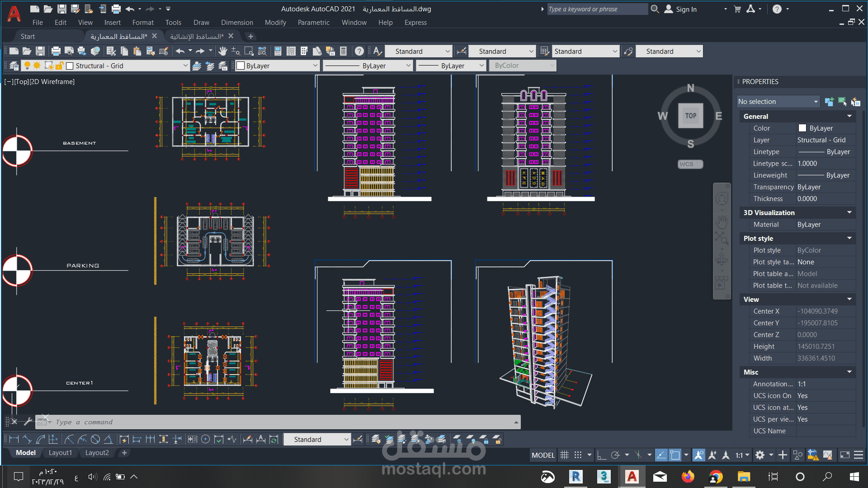The width and height of the screenshot is (868, 488).
Task: Open the Express menu
Action: tap(415, 23)
